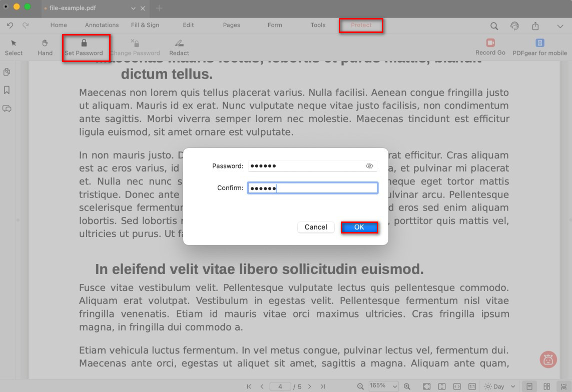Fit page width to window

pyautogui.click(x=457, y=386)
